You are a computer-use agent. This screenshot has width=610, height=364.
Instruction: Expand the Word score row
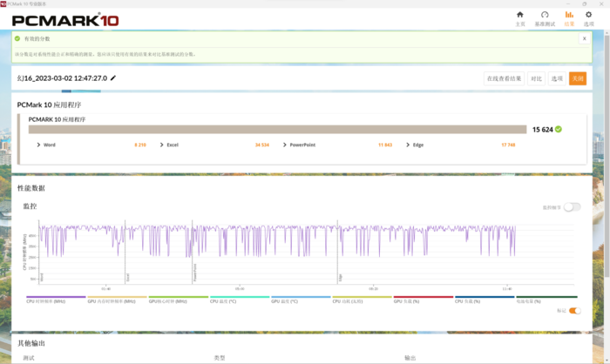click(38, 145)
